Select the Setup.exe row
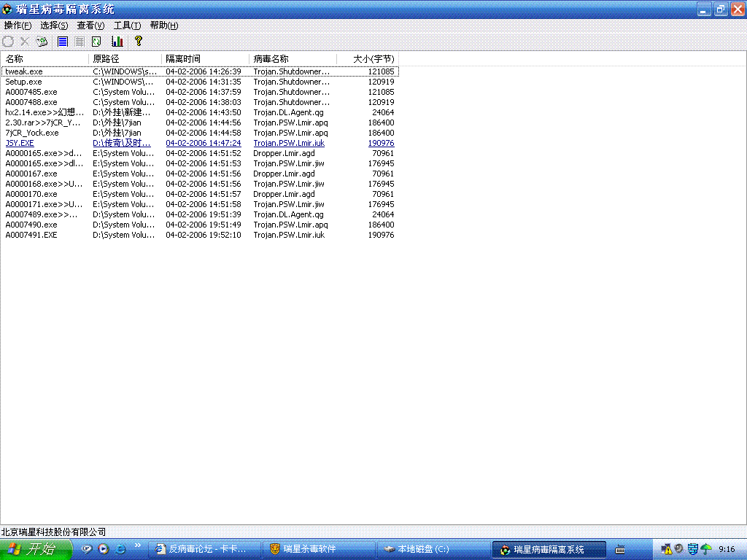This screenshot has width=747, height=560. pyautogui.click(x=200, y=82)
